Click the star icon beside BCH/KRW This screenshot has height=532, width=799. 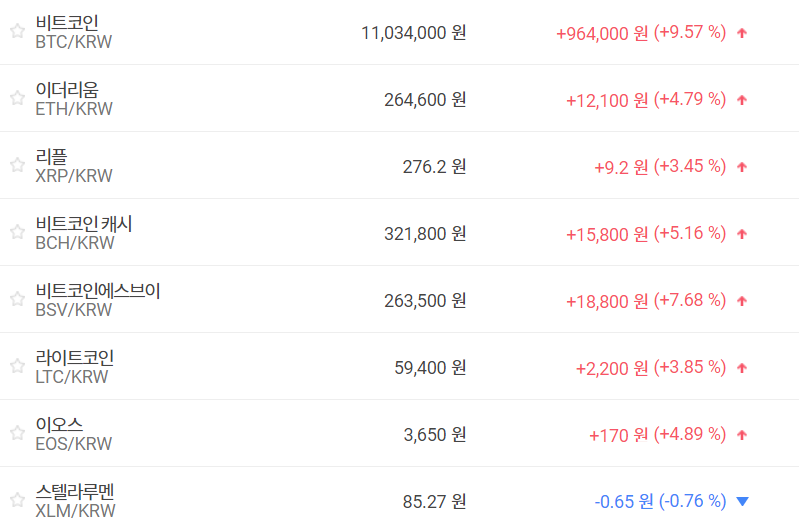17,232
